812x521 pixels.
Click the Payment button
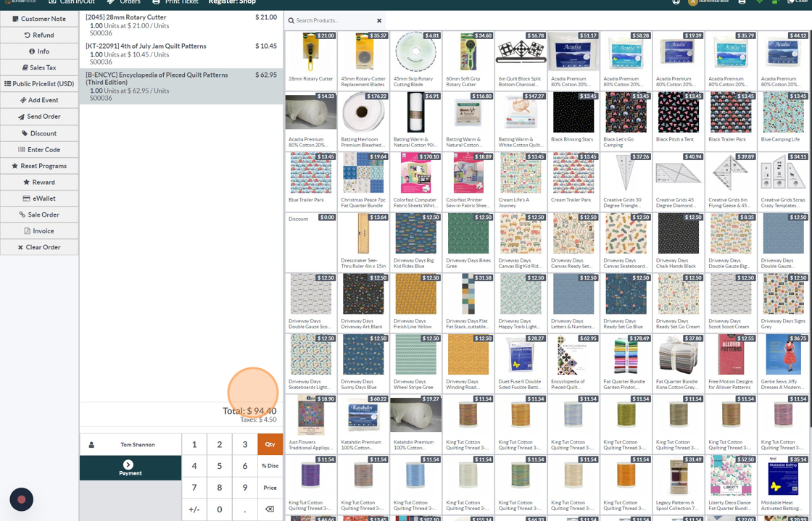(x=130, y=467)
